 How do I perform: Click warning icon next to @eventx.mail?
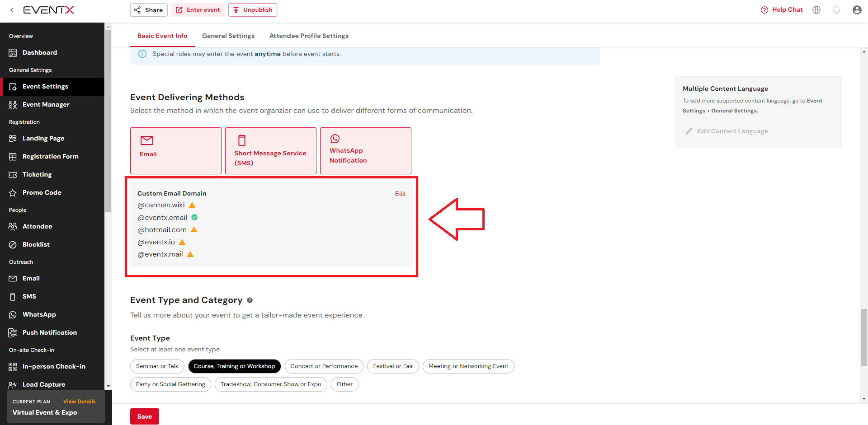click(x=190, y=254)
